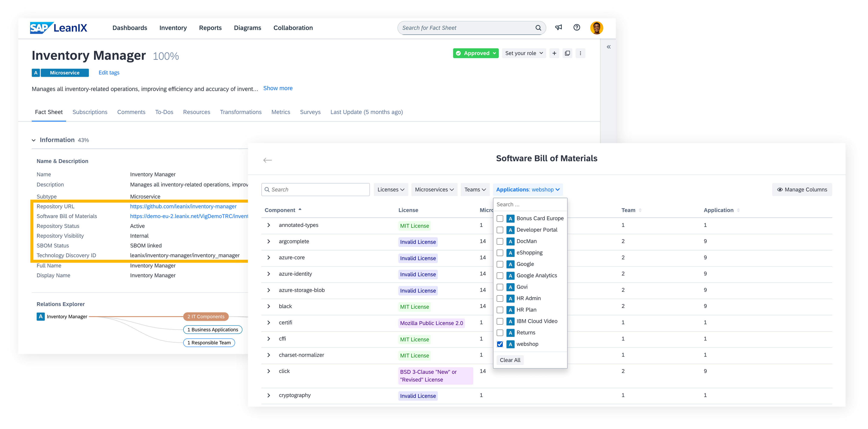This screenshot has width=868, height=429.
Task: Open the announcements megaphone icon
Action: 558,28
